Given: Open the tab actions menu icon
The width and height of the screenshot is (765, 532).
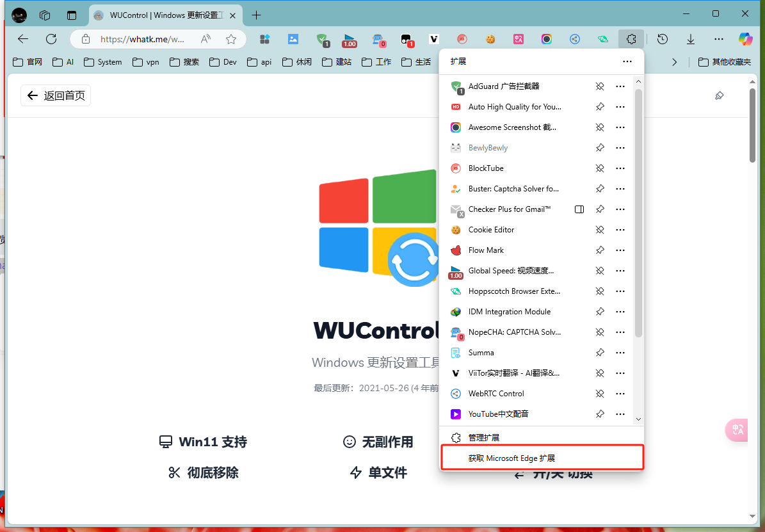Looking at the screenshot, I should (x=72, y=15).
